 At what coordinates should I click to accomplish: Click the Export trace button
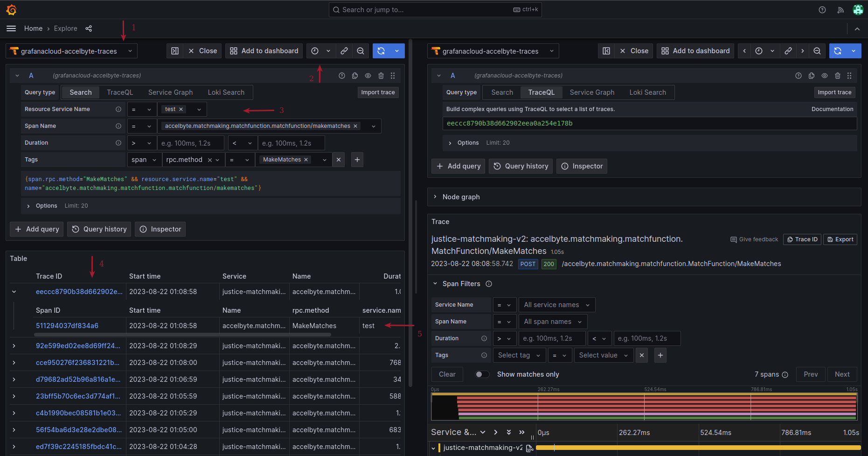pyautogui.click(x=840, y=239)
